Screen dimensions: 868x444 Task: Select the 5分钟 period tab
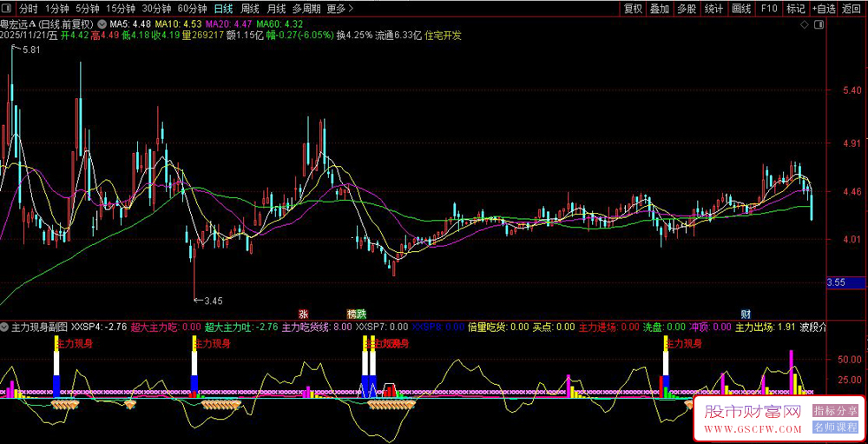[88, 9]
